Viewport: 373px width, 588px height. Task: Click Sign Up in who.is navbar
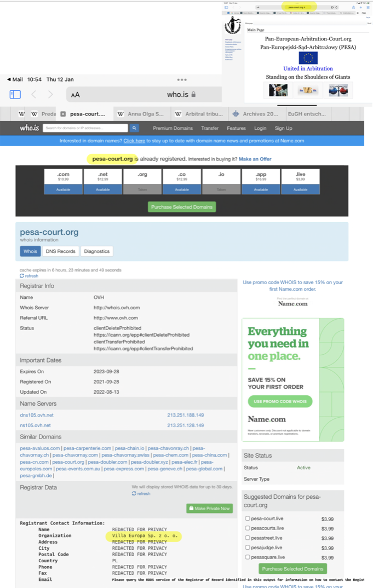pos(283,128)
